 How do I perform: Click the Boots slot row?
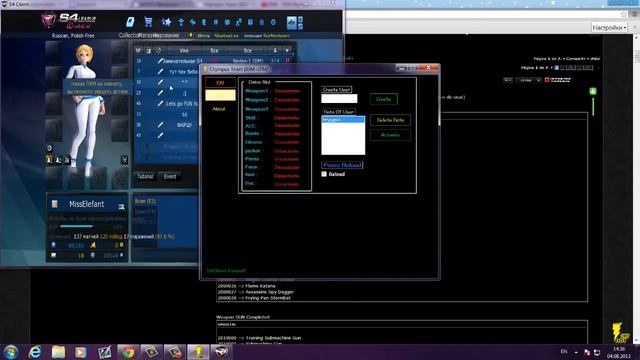pos(273,133)
